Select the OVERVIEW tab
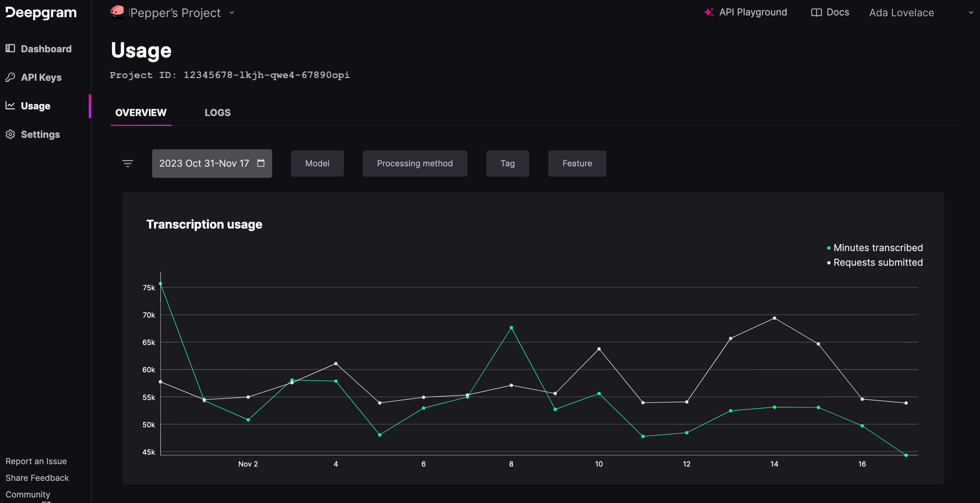Screen dimensions: 980x503 (141, 112)
